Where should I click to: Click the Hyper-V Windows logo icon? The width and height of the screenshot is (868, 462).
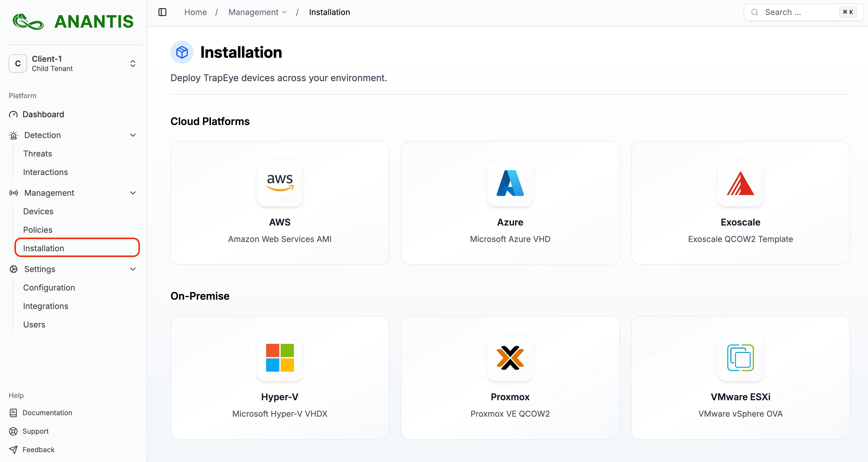(280, 357)
